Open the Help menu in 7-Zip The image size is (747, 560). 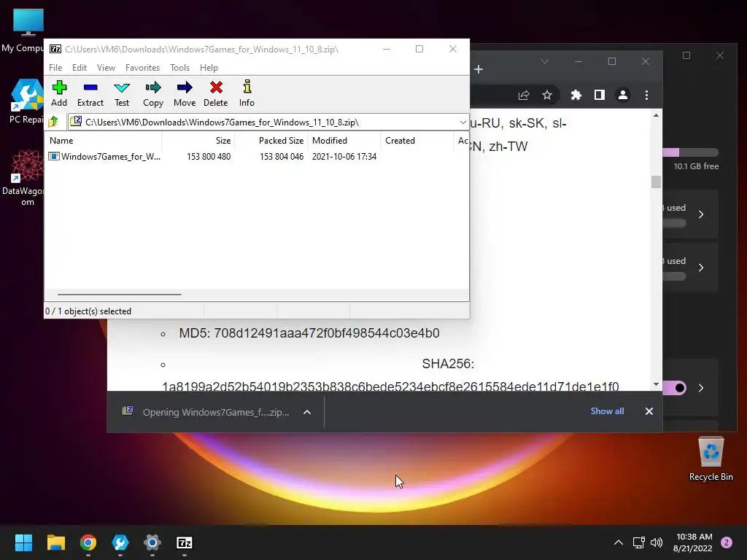coord(209,68)
